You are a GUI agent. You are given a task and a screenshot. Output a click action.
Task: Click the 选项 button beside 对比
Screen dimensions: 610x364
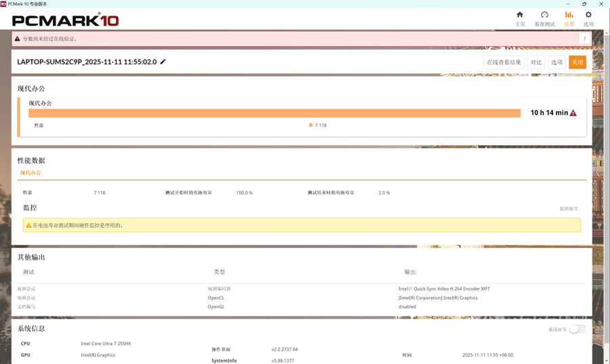[556, 62]
